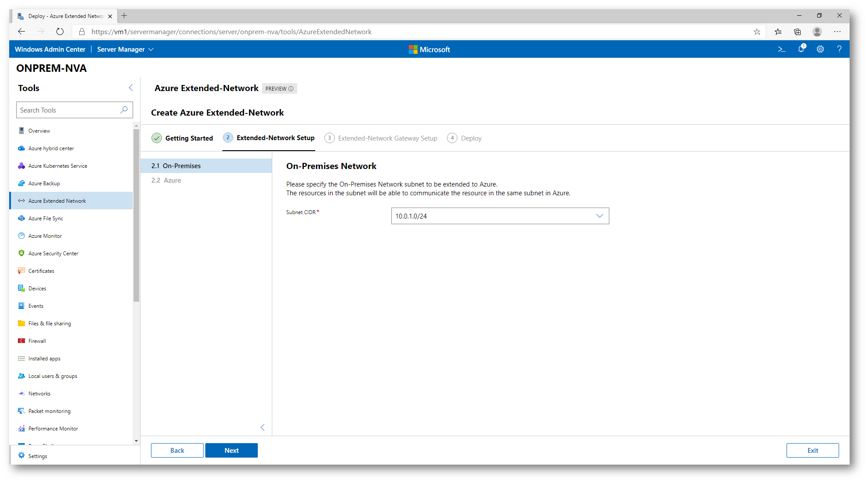The height and width of the screenshot is (483, 868).
Task: Open Firewall tool
Action: (71, 341)
